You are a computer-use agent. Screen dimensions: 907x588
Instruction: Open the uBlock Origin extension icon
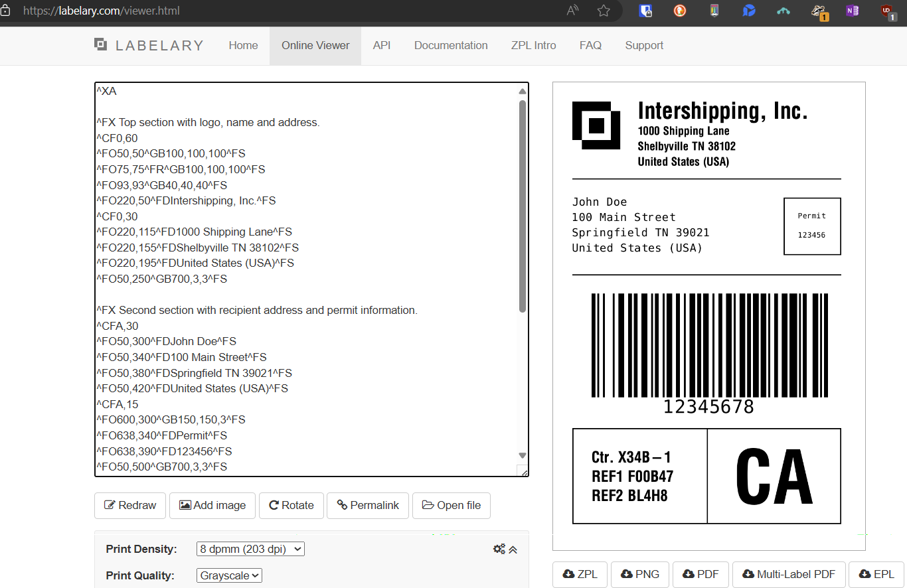point(888,11)
